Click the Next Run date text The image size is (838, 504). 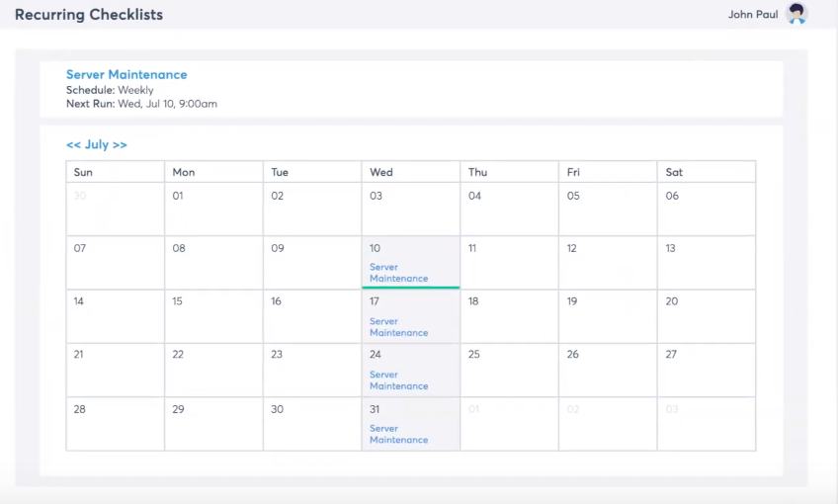tap(141, 104)
